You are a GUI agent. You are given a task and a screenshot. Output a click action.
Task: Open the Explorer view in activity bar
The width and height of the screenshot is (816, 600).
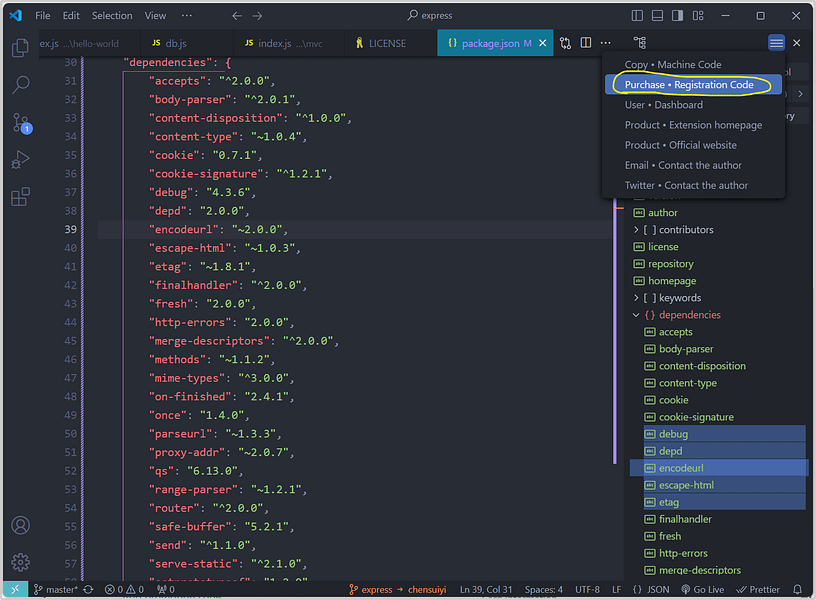click(20, 48)
